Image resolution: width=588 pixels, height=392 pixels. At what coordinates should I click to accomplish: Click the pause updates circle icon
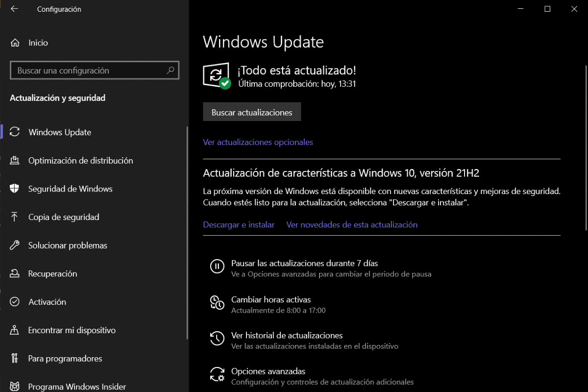click(217, 266)
